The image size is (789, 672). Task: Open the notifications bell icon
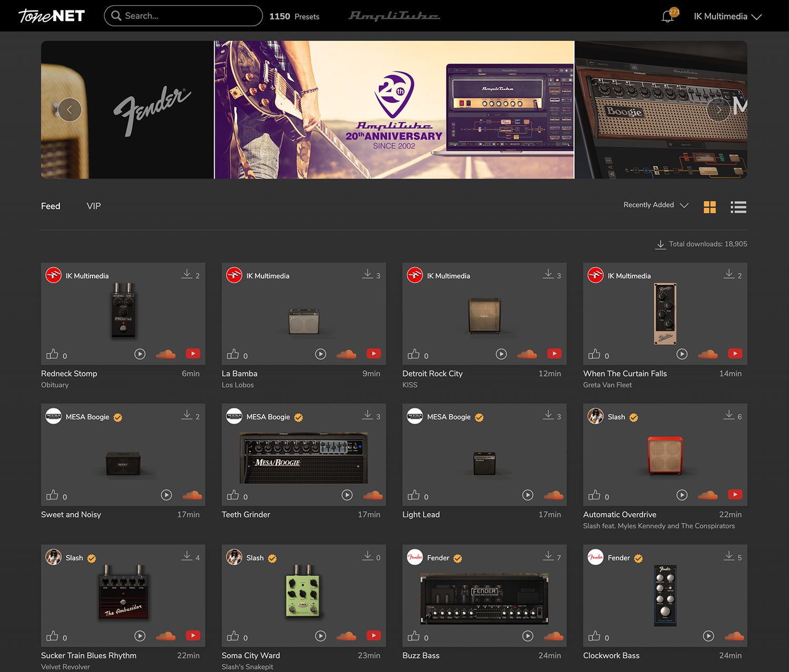667,16
